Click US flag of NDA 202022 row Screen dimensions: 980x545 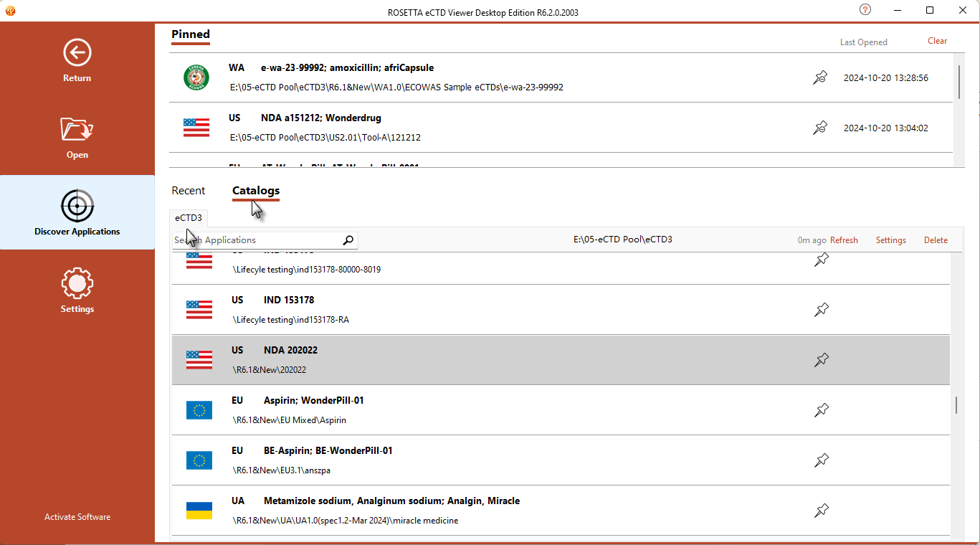pyautogui.click(x=199, y=360)
